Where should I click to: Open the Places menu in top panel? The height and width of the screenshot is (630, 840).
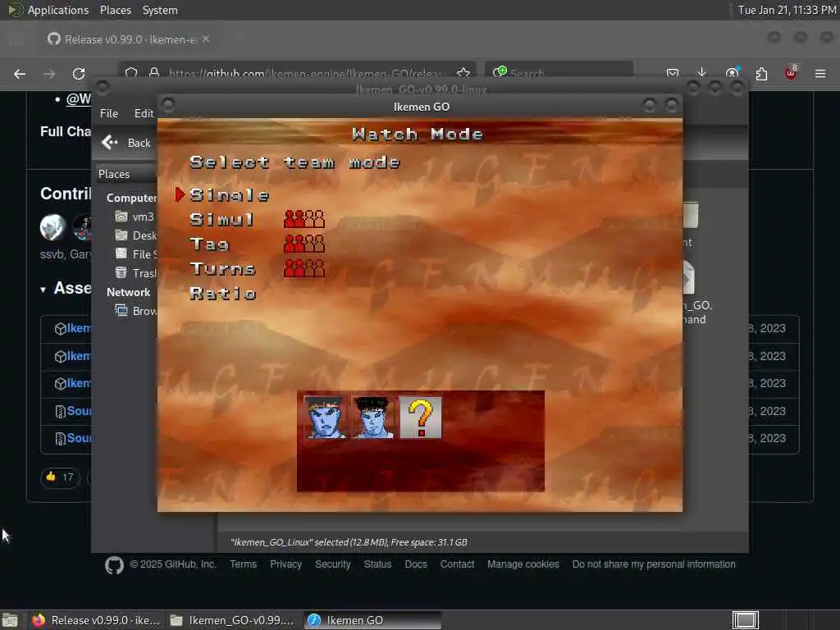pos(115,10)
